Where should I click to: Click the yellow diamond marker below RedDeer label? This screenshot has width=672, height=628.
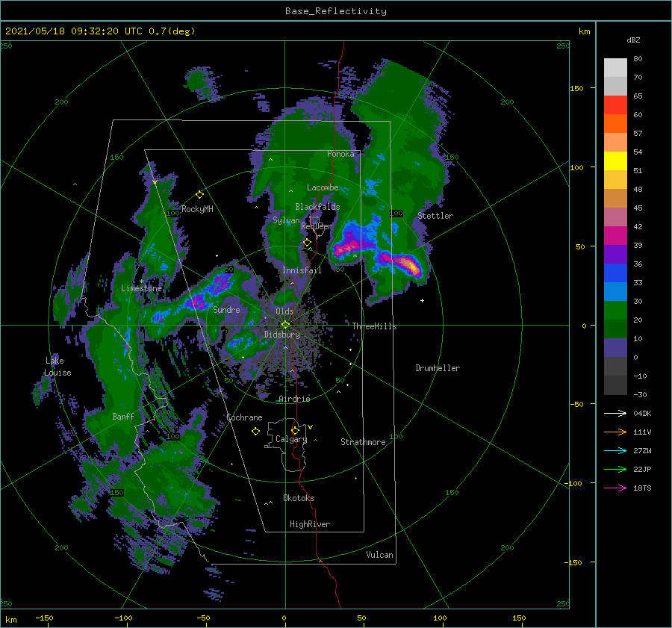pos(308,243)
